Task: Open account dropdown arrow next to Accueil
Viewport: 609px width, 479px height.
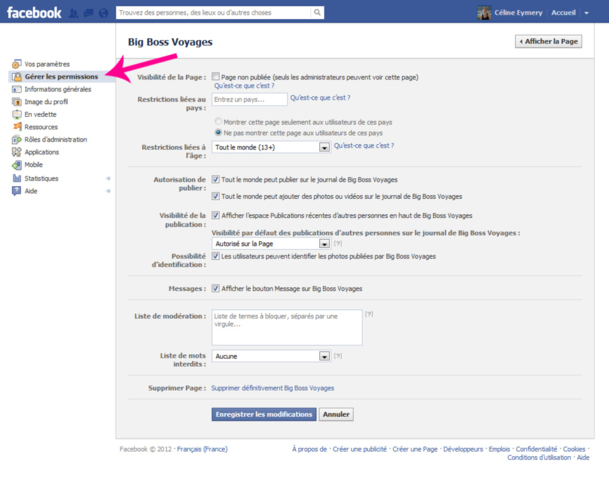Action: (586, 13)
